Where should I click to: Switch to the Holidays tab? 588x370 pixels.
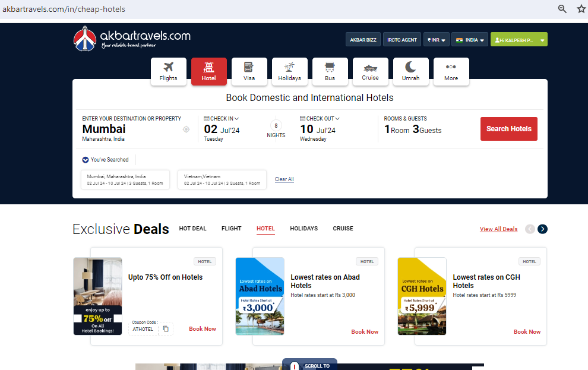coord(289,71)
